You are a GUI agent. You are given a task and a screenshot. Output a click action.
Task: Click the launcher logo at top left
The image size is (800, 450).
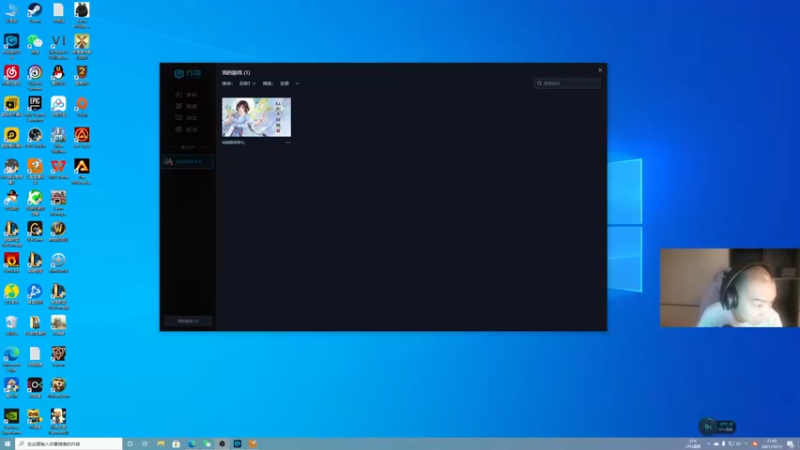187,73
